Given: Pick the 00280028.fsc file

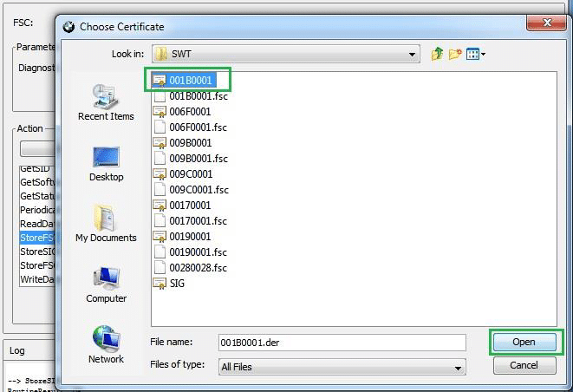Looking at the screenshot, I should point(198,268).
